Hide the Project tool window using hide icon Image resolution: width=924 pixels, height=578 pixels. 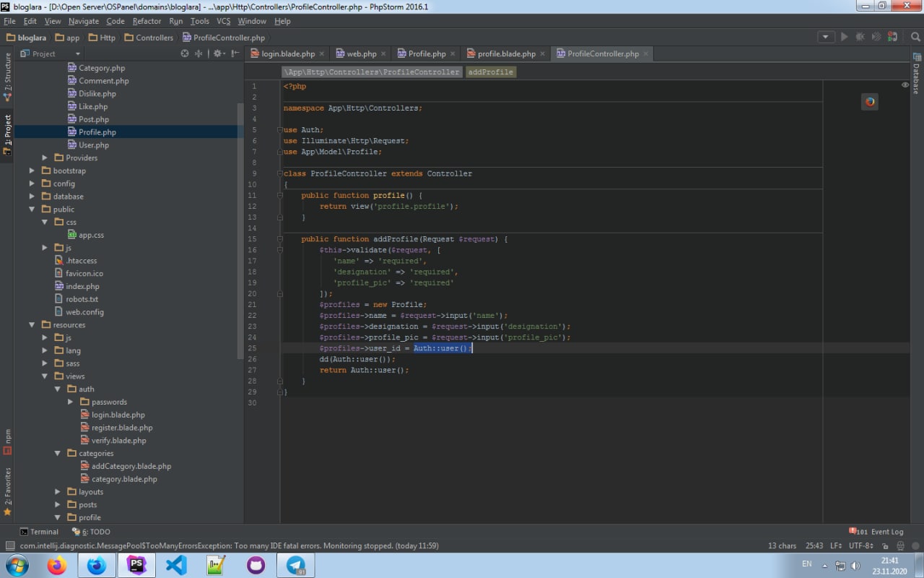point(235,53)
